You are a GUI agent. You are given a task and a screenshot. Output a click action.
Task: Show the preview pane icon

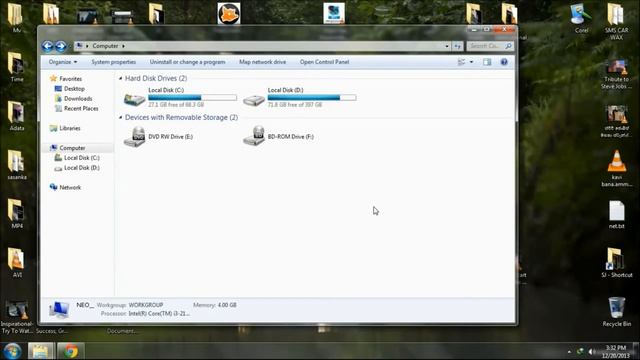click(487, 62)
